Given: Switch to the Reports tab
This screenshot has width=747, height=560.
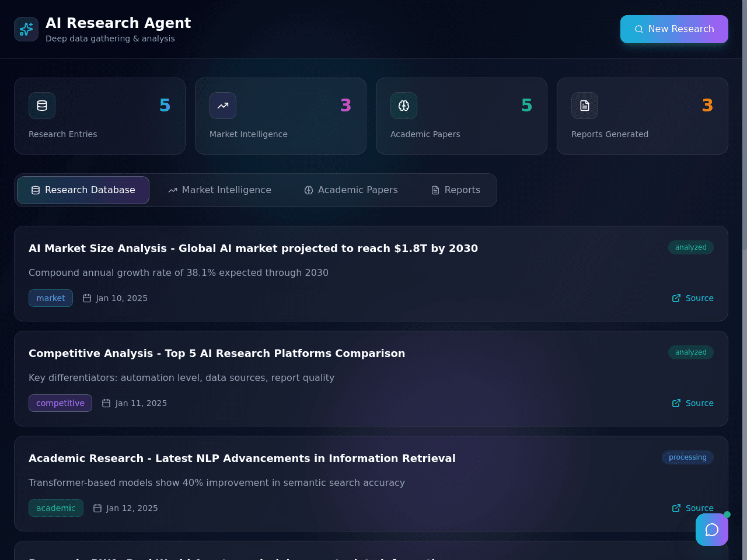Looking at the screenshot, I should tap(455, 190).
